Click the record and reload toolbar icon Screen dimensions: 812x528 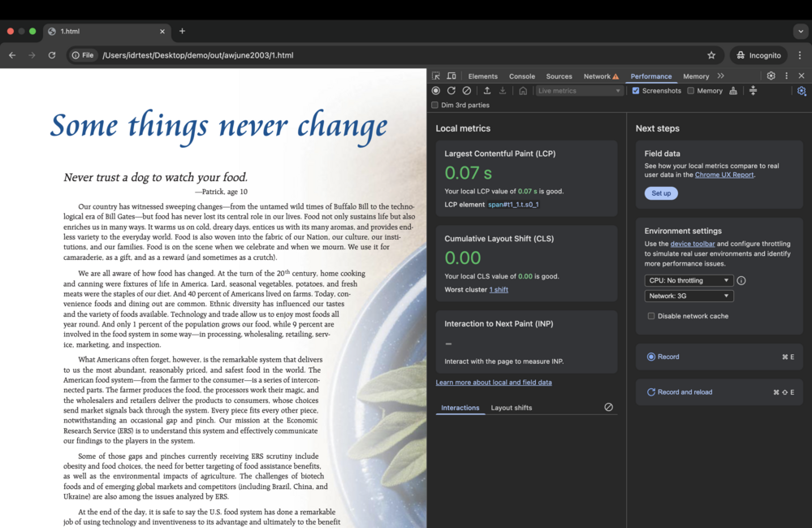point(451,91)
